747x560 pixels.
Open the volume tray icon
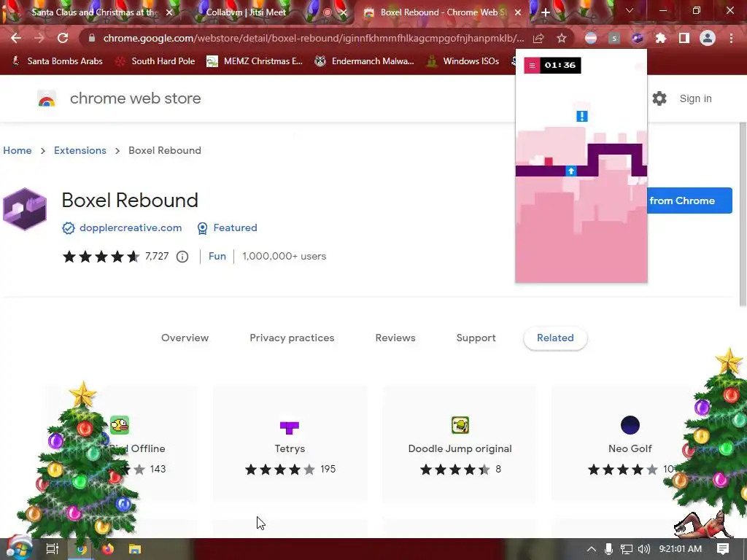point(644,549)
